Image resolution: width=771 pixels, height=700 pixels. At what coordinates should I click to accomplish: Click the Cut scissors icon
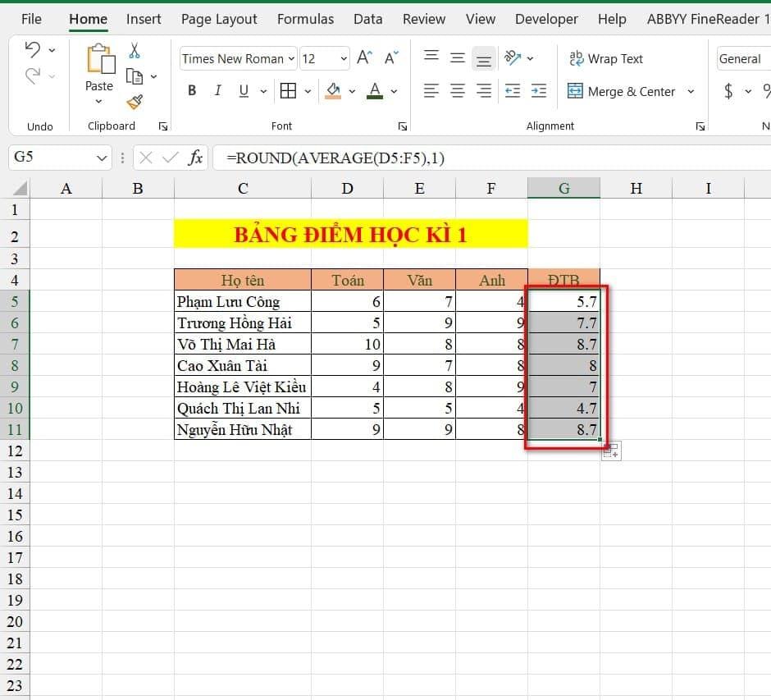click(135, 51)
